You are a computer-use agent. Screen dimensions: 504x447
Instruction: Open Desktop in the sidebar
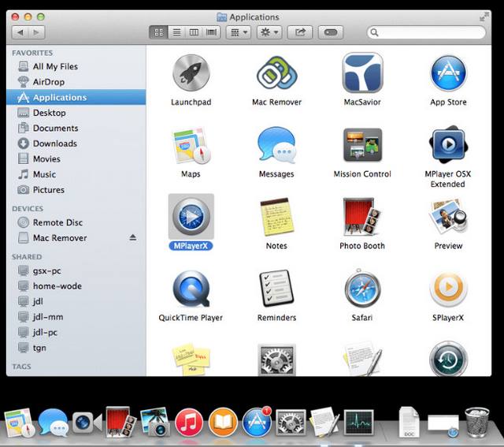(76, 113)
